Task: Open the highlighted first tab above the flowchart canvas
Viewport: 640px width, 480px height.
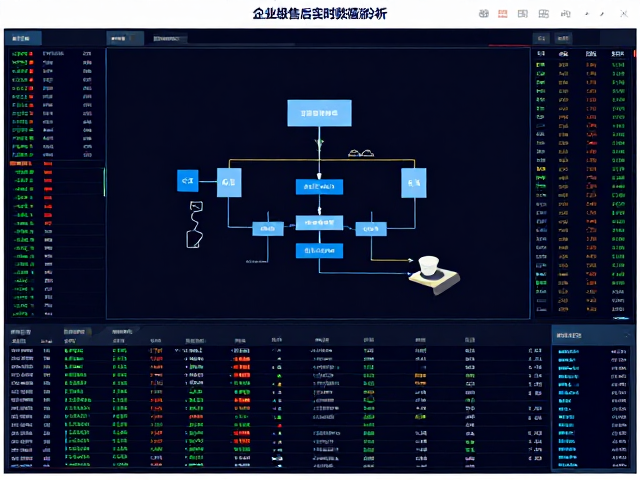Action: pyautogui.click(x=124, y=38)
